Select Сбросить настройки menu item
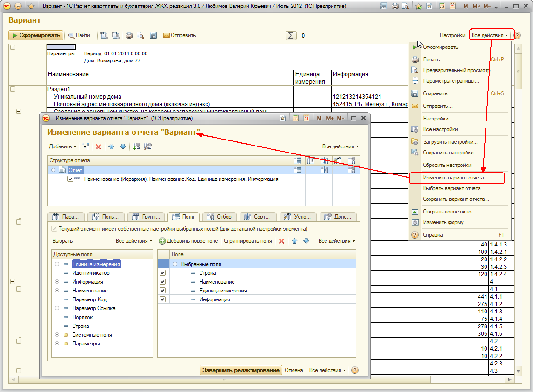This screenshot has width=533, height=392. pyautogui.click(x=447, y=165)
